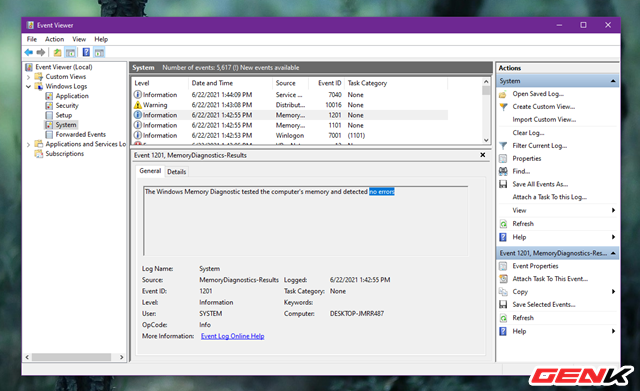Collapse the Event 1201 actions section
Viewport: 640px width, 391px height.
pyautogui.click(x=613, y=253)
